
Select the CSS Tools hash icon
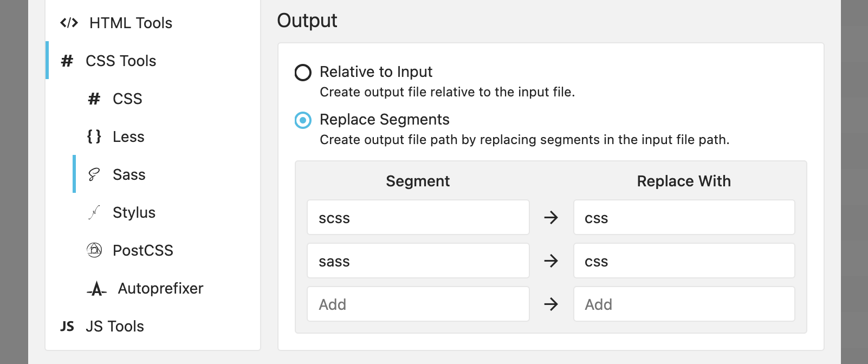[66, 61]
